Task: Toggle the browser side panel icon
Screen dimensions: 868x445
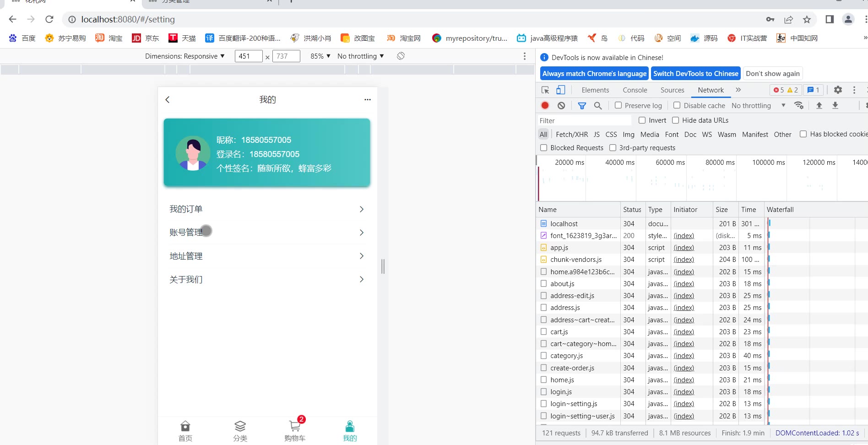Action: point(830,19)
